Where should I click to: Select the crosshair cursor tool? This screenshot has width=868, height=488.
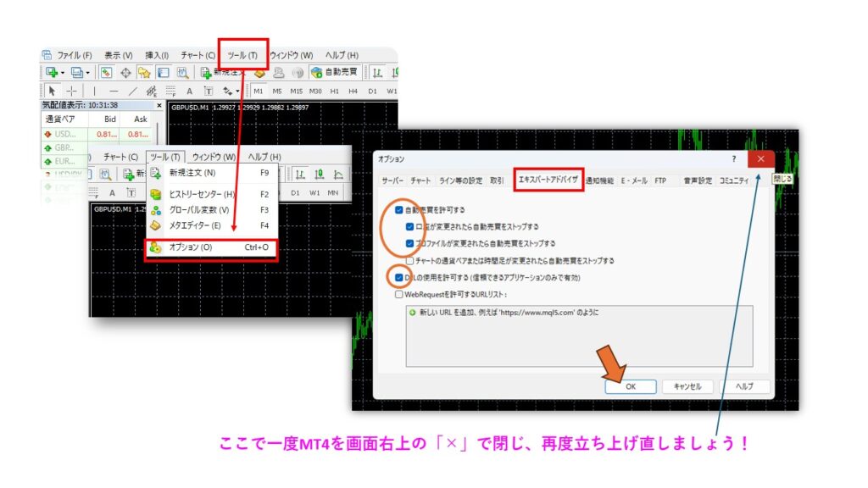71,91
